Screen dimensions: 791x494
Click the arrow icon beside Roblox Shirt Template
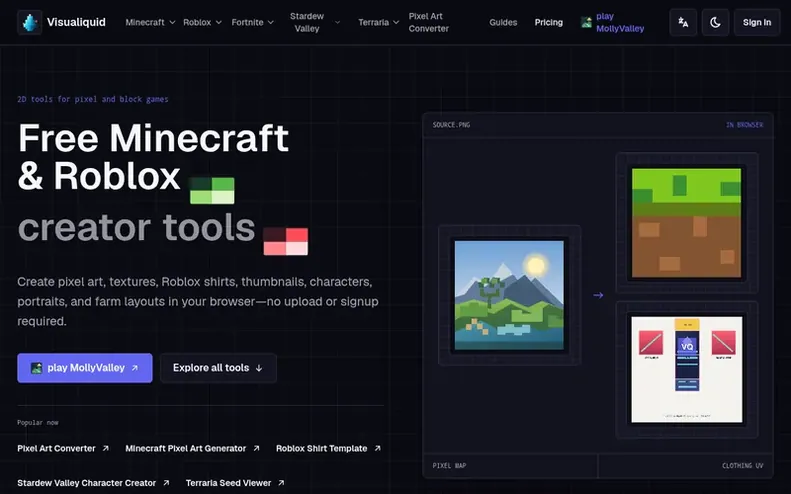pos(377,448)
